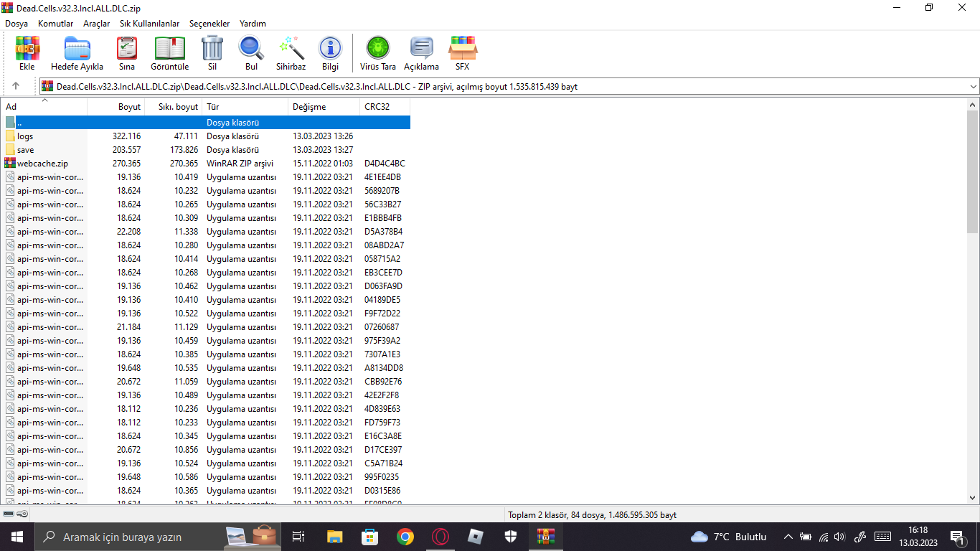Open the volume control in the tray
The height and width of the screenshot is (551, 980).
point(840,537)
